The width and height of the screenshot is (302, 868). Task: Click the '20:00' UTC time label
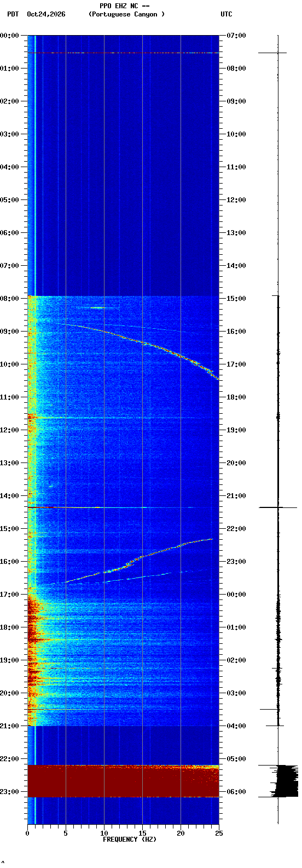[236, 463]
